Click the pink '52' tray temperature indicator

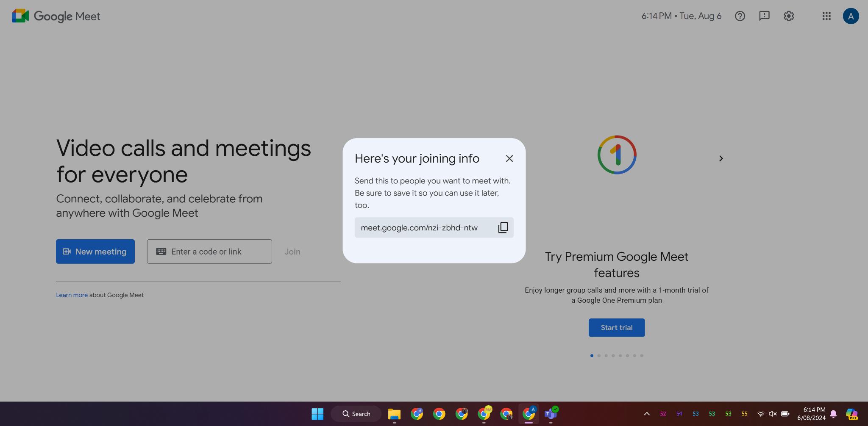click(x=663, y=414)
